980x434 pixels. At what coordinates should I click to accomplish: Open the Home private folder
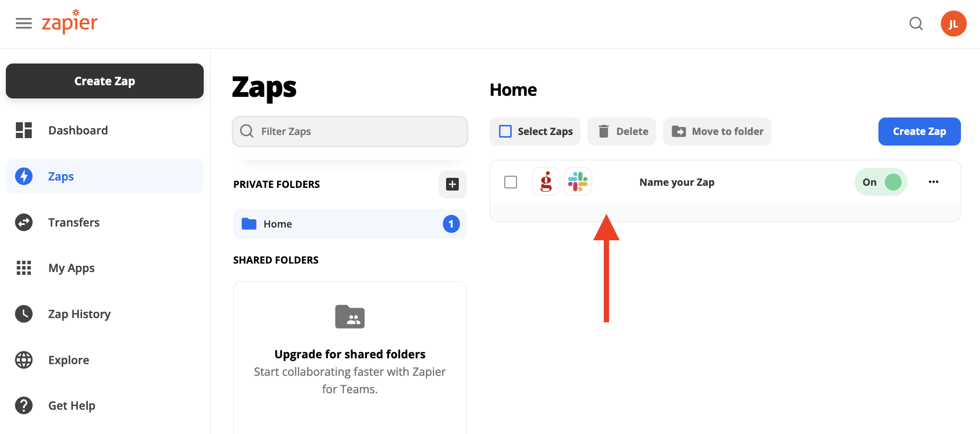(350, 224)
